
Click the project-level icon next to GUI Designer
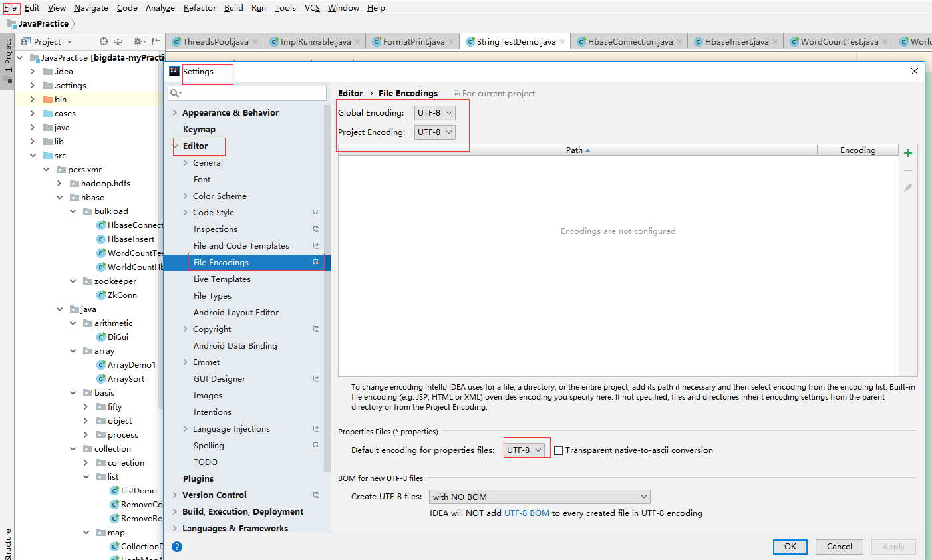point(316,379)
